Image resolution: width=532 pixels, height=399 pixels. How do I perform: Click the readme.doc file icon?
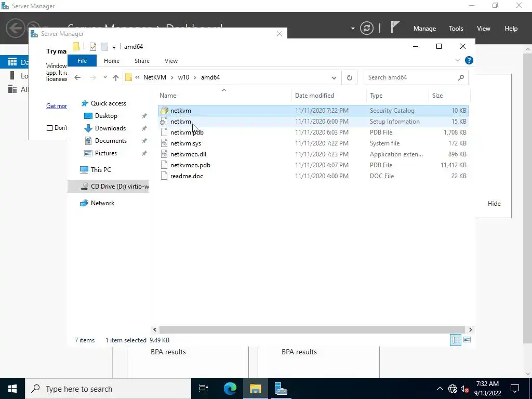164,176
